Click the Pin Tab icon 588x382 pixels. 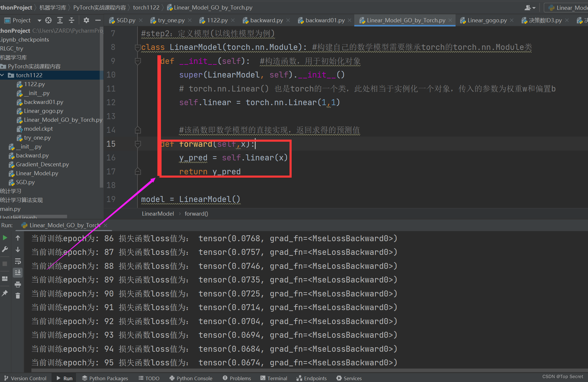coord(5,293)
